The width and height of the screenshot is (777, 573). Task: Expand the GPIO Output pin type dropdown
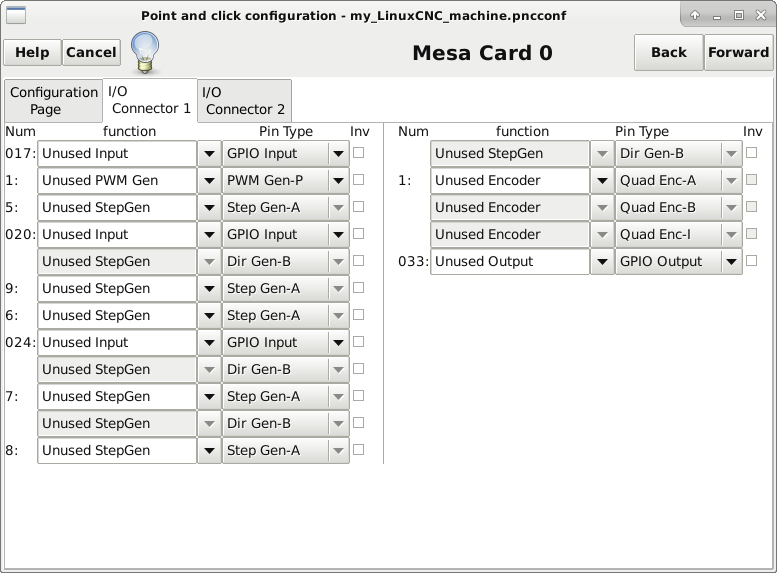731,262
